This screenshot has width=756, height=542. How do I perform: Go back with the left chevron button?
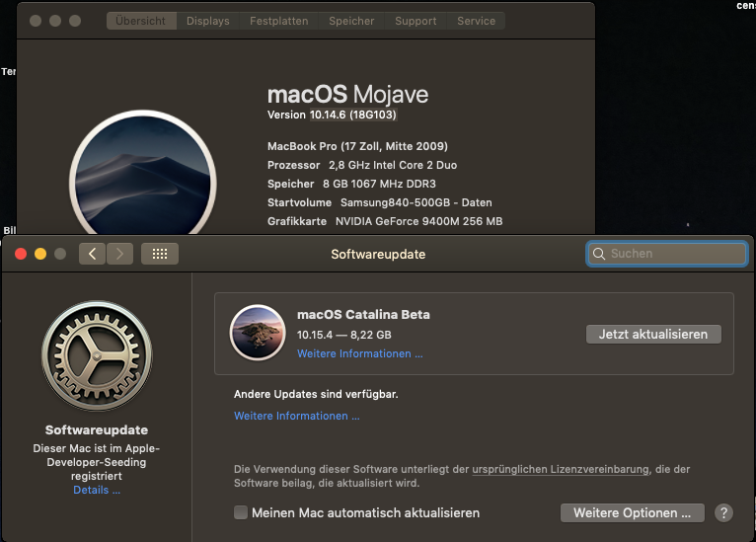(92, 254)
